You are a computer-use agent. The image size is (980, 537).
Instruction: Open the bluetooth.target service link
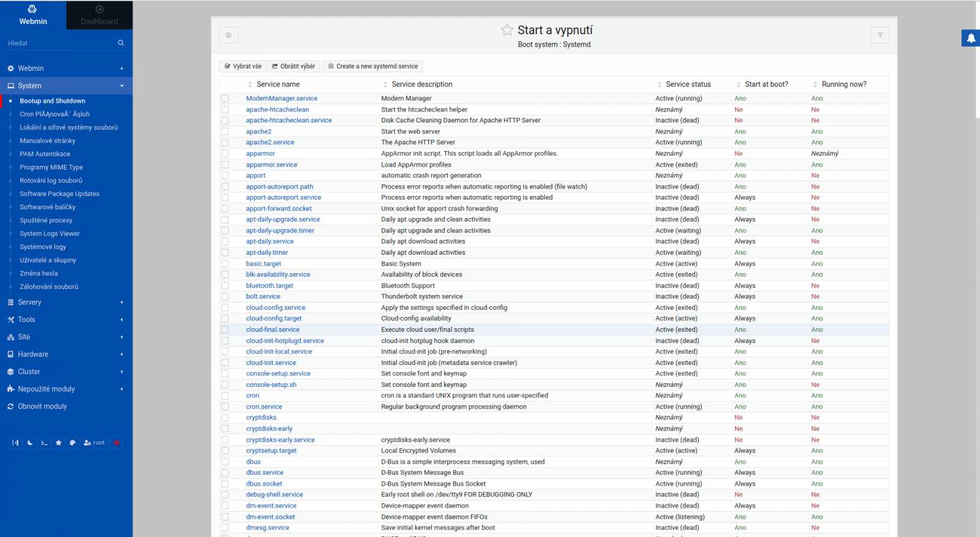[x=269, y=286]
